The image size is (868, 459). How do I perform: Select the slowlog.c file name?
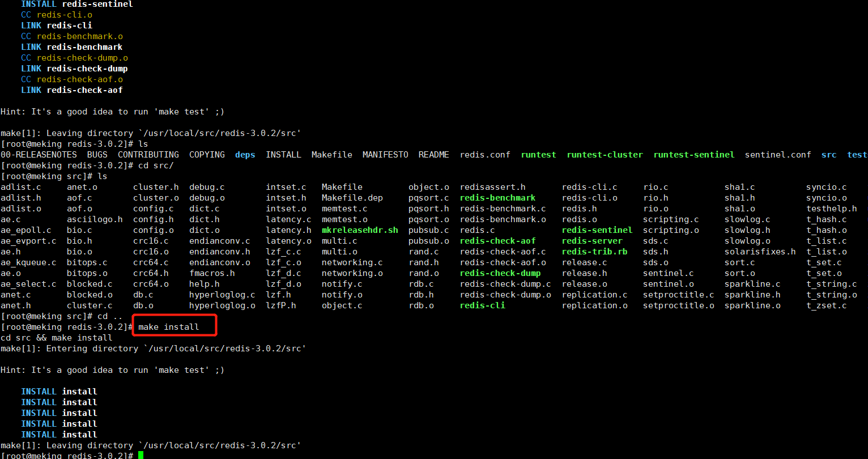click(x=747, y=219)
